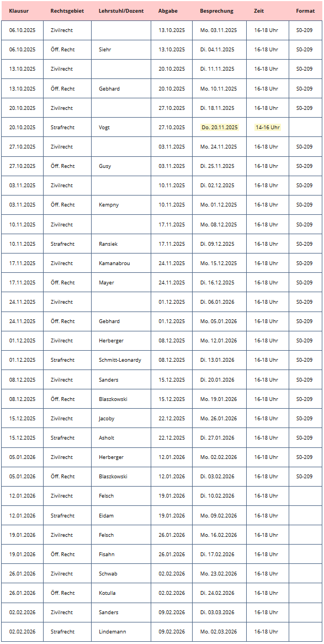Select the Schmitt-Leonardy cell
Image resolution: width=324 pixels, height=644 pixels.
[x=120, y=360]
